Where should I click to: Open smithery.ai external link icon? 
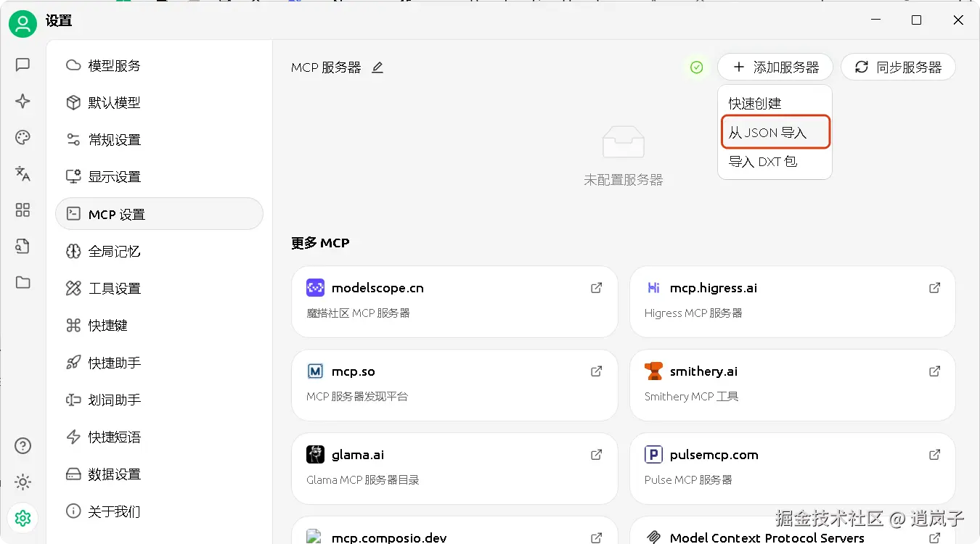pos(934,371)
